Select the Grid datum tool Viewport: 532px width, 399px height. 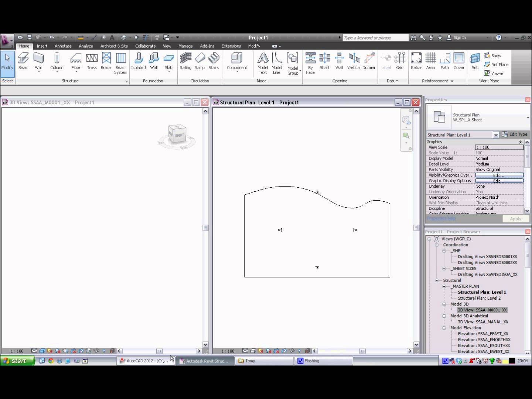(x=400, y=61)
